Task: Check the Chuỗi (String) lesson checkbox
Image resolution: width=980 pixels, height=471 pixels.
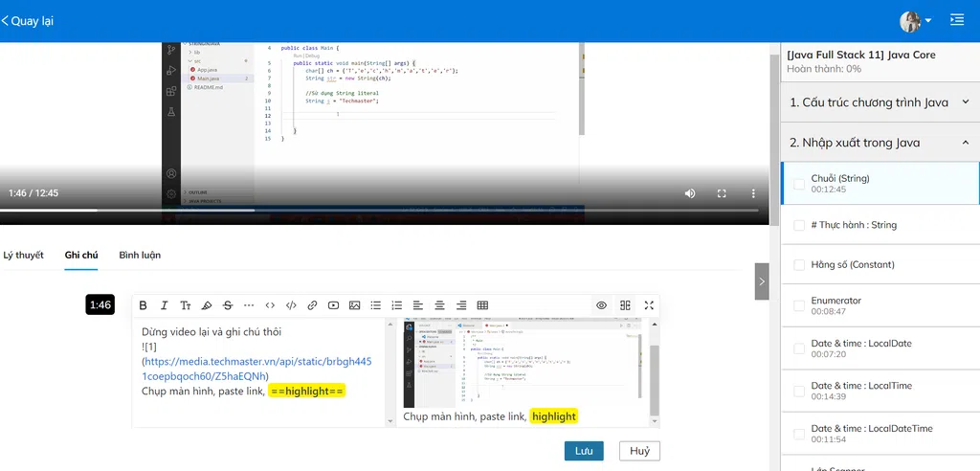Action: pyautogui.click(x=799, y=184)
